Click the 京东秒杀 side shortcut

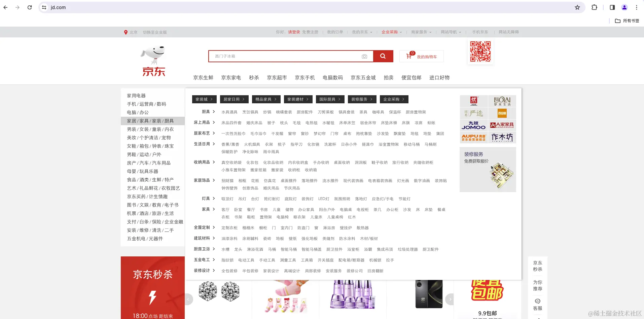pyautogui.click(x=538, y=266)
